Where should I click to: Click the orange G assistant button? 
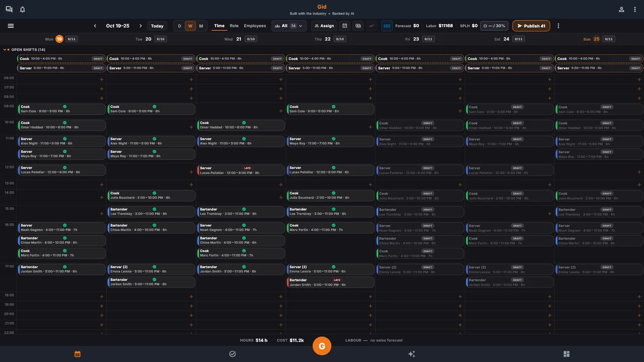click(x=322, y=346)
